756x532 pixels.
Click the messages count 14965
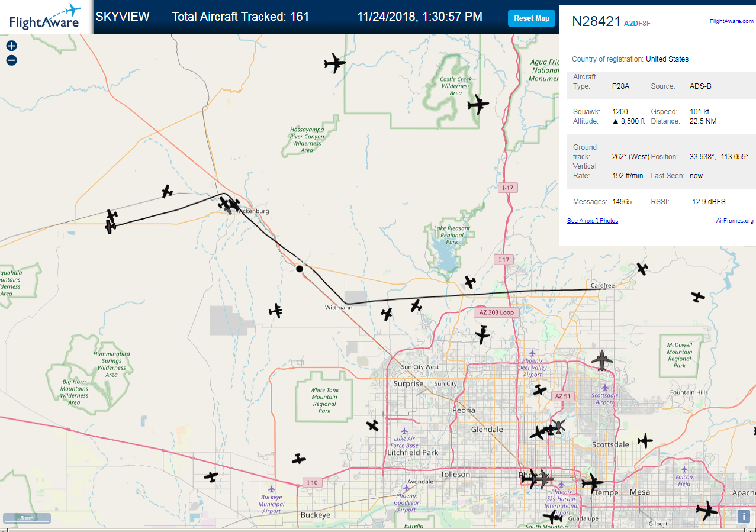[x=622, y=202]
